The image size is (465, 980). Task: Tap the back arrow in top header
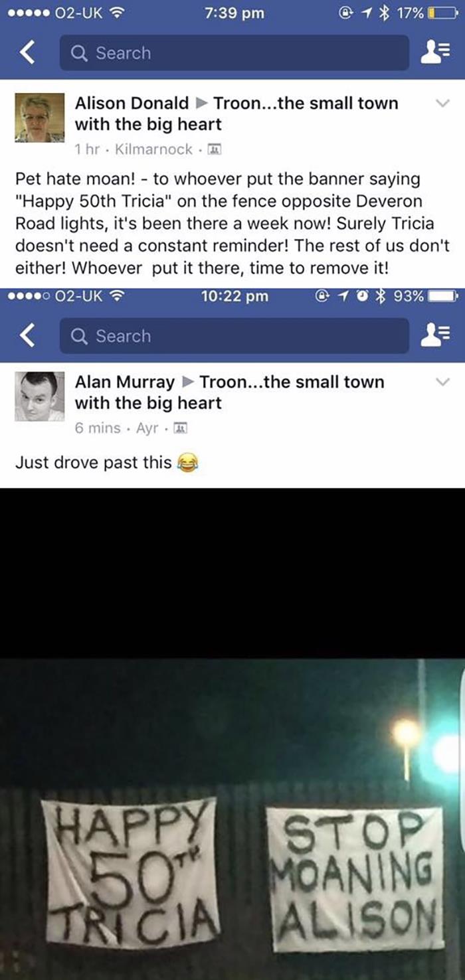pos(27,52)
